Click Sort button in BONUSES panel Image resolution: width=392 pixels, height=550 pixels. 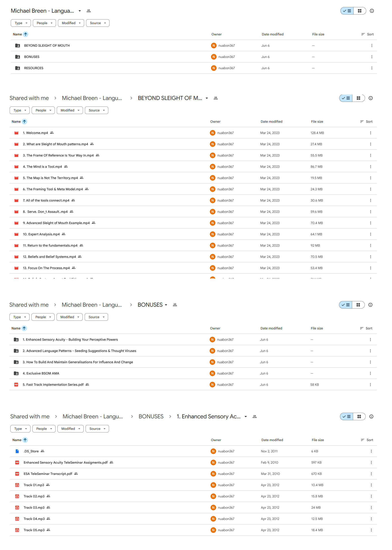(x=366, y=328)
